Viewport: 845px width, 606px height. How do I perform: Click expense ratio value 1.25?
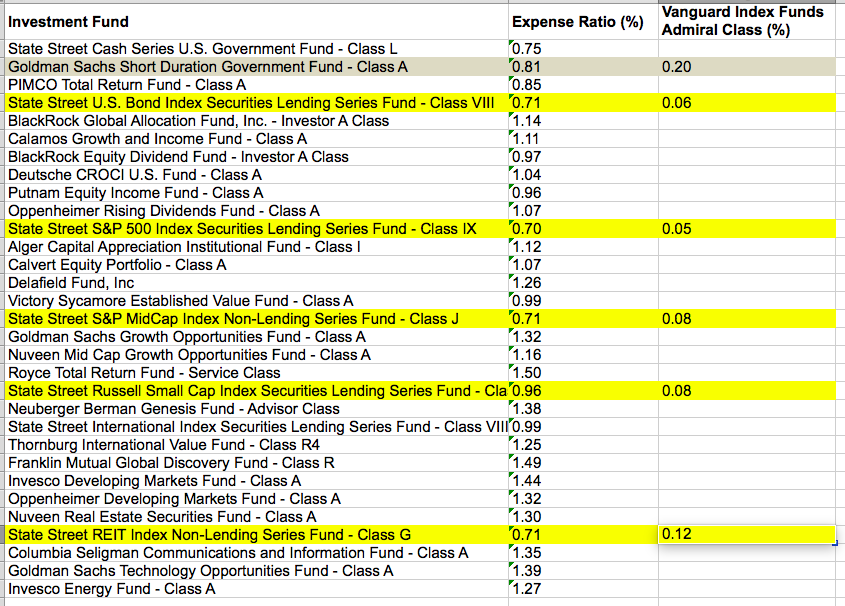(583, 445)
